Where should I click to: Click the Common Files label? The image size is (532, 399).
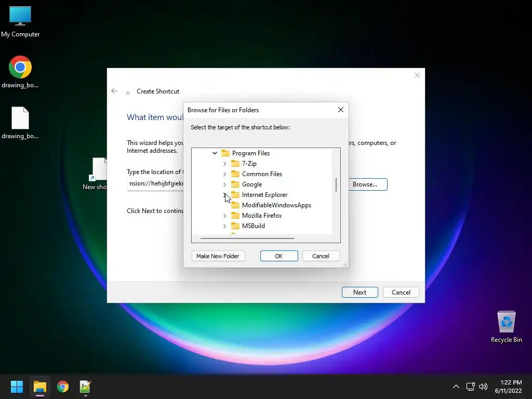262,174
